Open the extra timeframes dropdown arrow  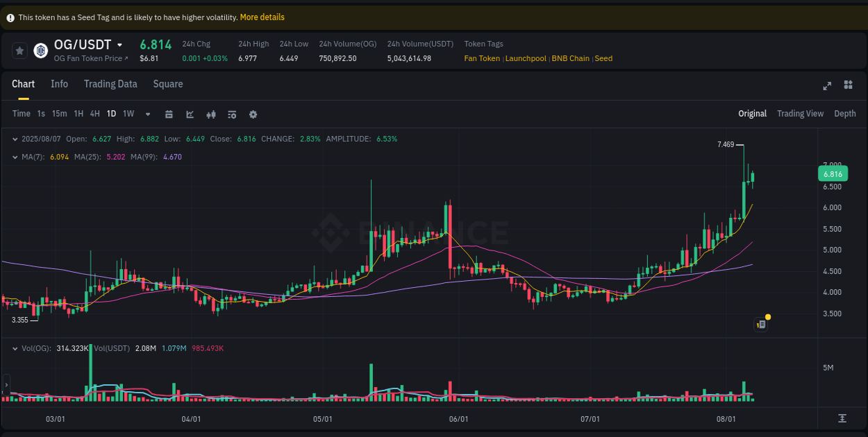(147, 114)
